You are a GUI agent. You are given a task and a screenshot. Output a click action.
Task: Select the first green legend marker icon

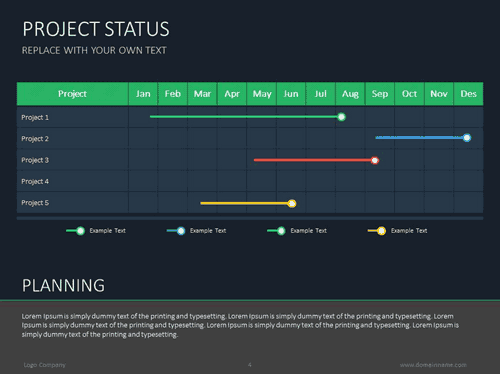(76, 231)
